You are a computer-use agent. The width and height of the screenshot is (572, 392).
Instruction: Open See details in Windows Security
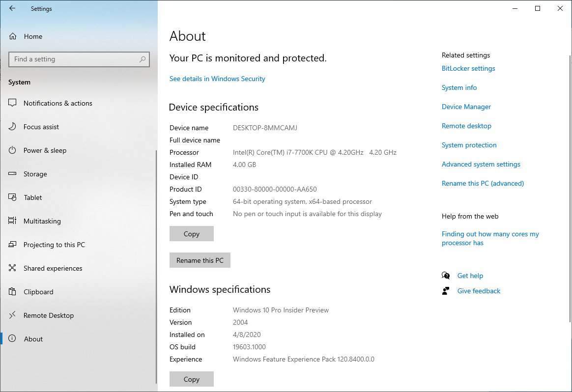click(x=217, y=79)
